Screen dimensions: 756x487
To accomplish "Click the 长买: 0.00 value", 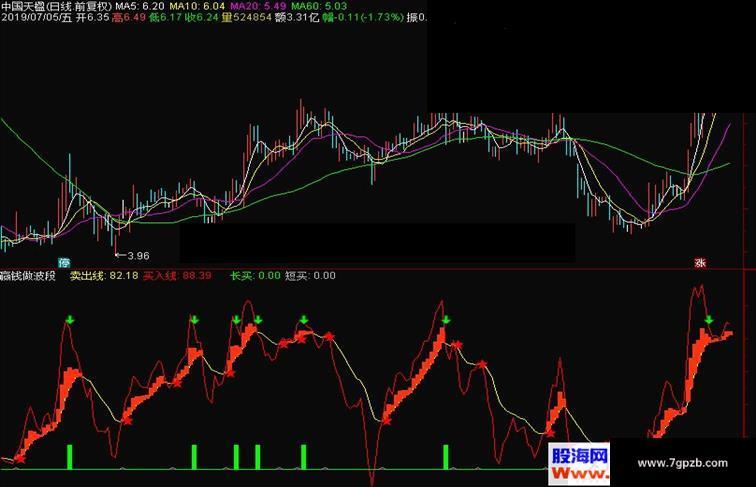I will 255,276.
